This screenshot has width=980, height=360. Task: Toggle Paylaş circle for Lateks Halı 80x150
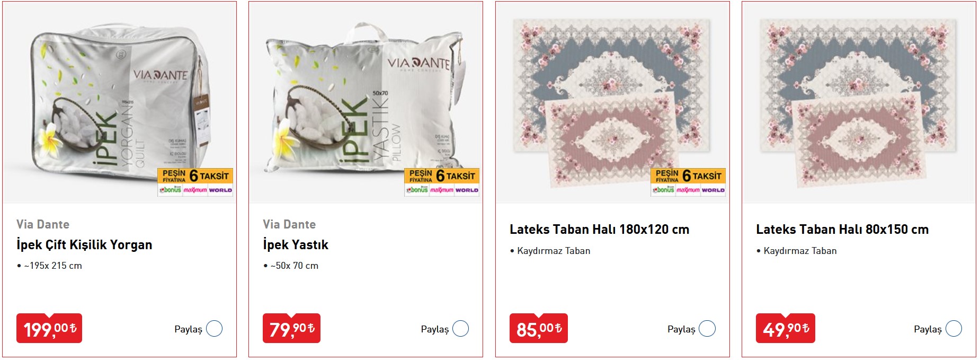pos(954,329)
